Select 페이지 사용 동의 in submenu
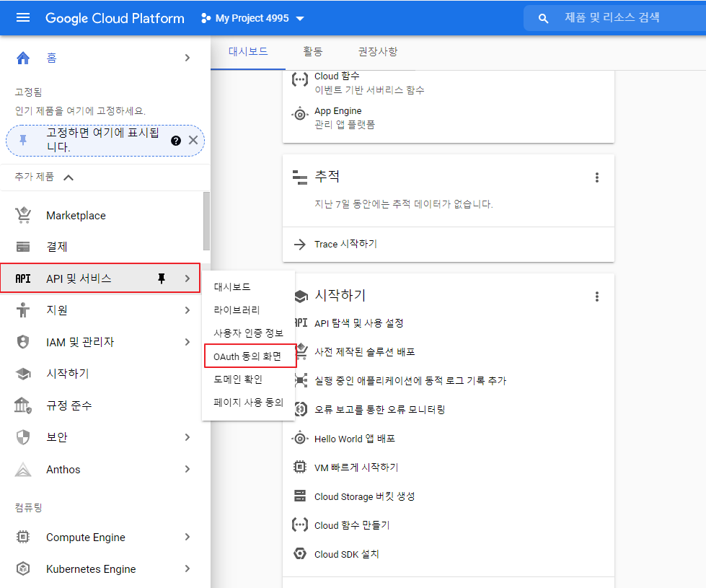Viewport: 706px width, 588px height. 248,403
